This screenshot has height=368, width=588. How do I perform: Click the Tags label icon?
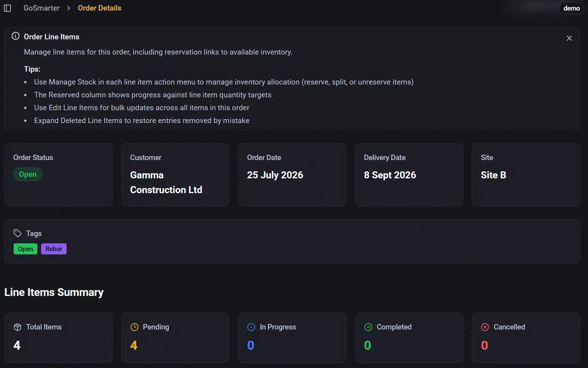tap(17, 233)
